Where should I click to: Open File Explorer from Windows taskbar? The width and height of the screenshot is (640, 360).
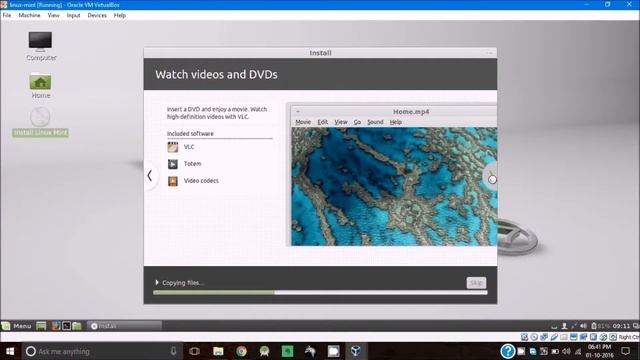(218, 351)
